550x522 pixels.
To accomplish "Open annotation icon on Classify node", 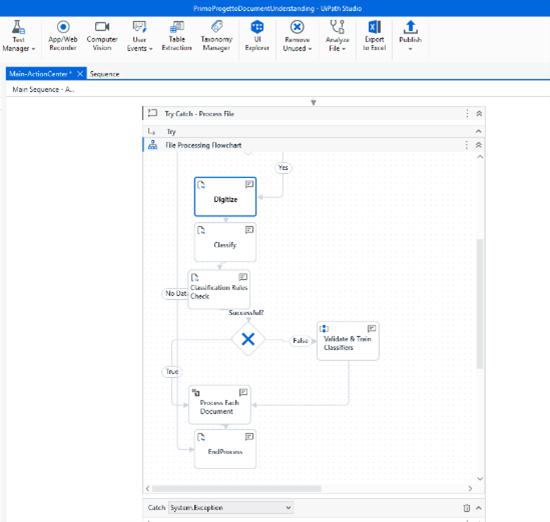I will [x=249, y=230].
